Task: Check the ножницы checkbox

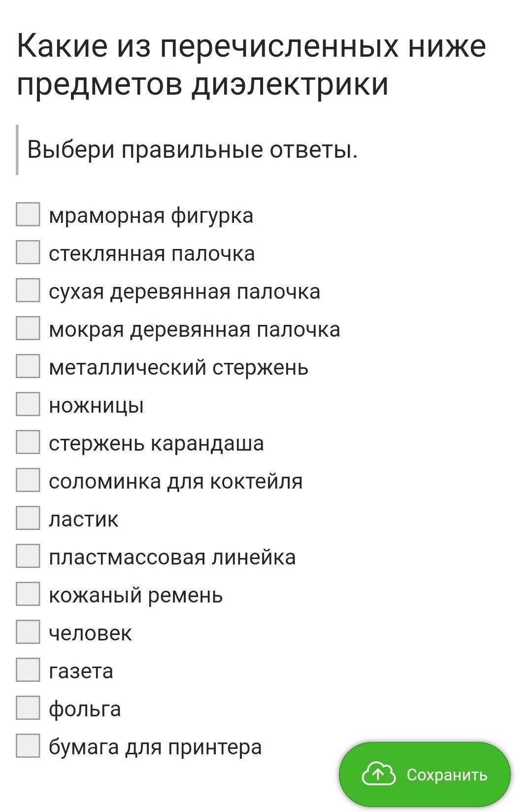Action: coord(28,404)
